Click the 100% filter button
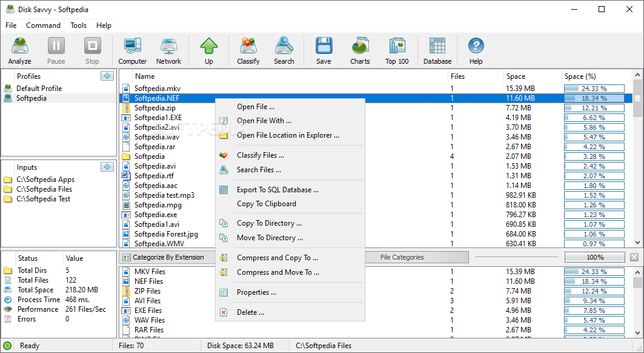 (595, 257)
